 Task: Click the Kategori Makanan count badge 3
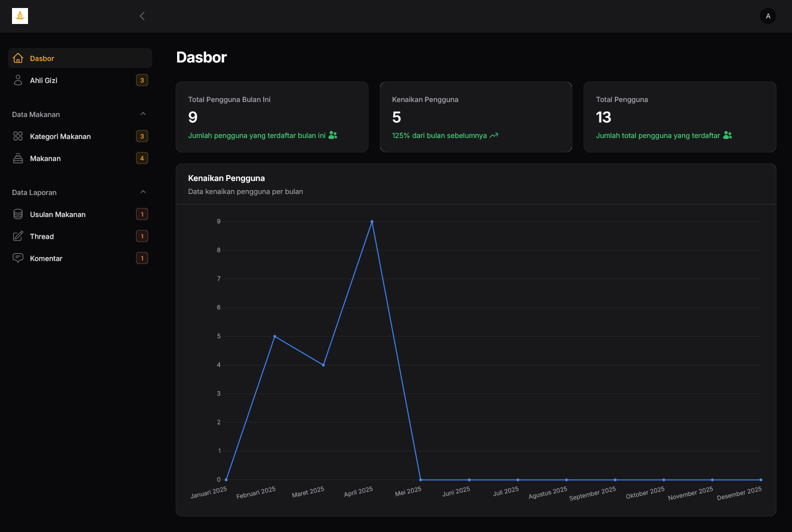click(142, 136)
